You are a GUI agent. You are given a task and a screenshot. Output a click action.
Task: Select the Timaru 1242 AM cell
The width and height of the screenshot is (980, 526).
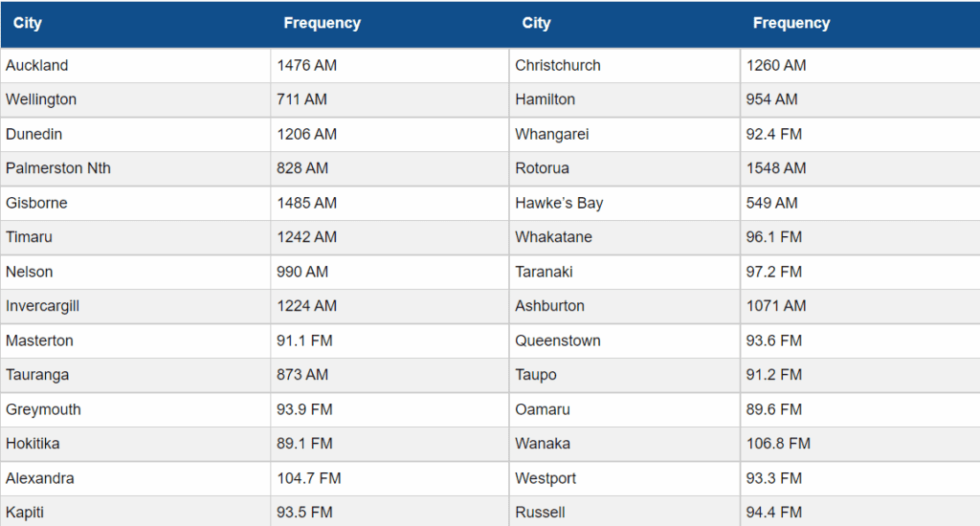tap(307, 238)
